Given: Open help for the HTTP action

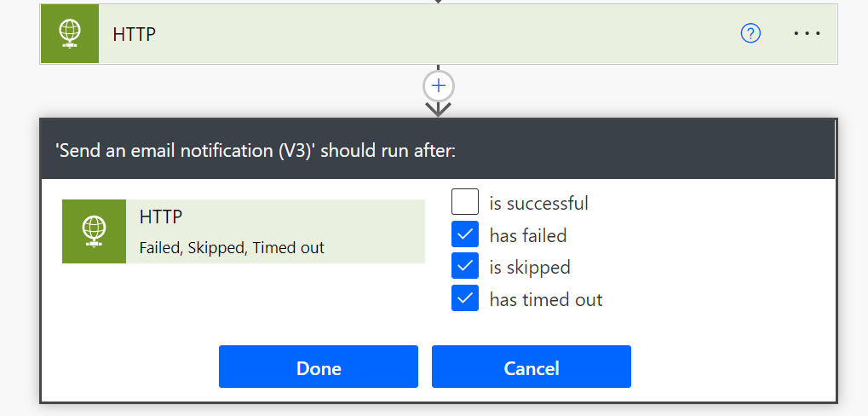Looking at the screenshot, I should [750, 33].
